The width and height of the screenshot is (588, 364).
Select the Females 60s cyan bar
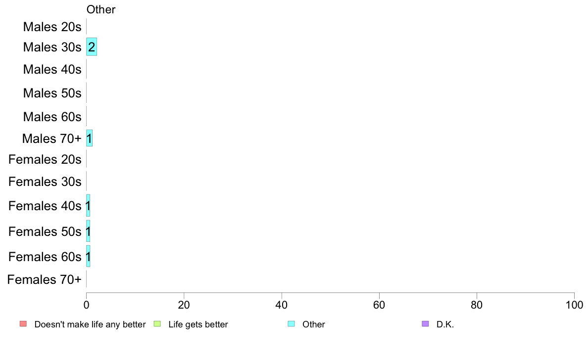click(x=88, y=256)
